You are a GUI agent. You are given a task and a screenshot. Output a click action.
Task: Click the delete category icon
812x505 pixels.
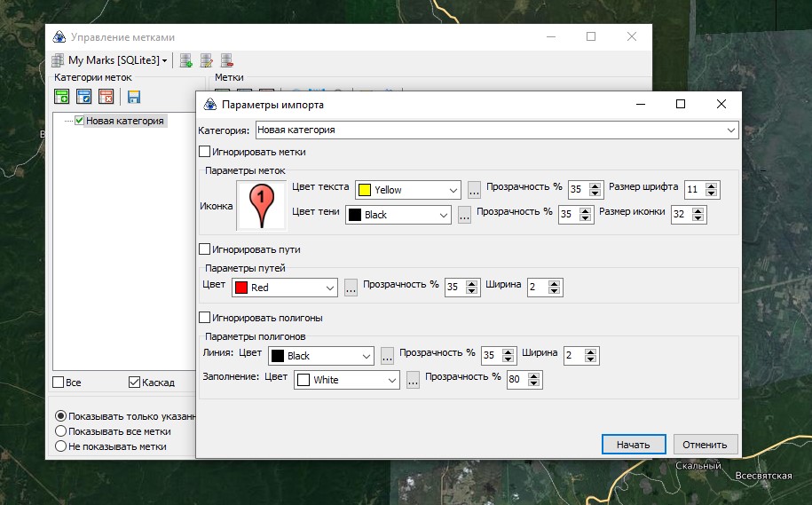tap(106, 97)
